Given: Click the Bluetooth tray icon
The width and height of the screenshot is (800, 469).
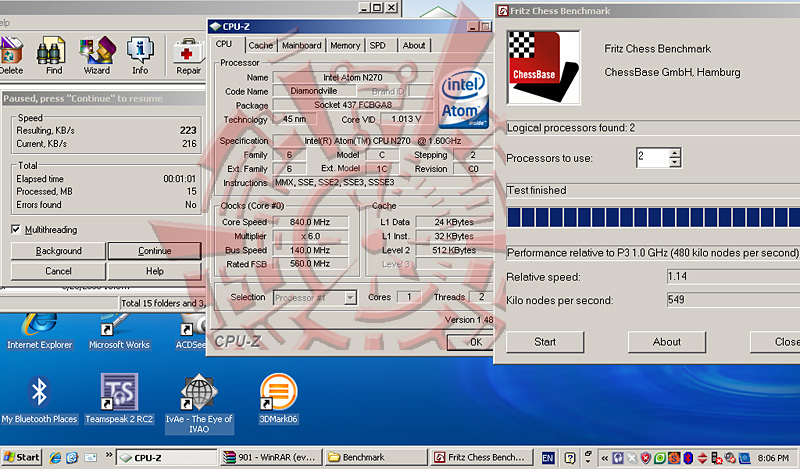Looking at the screenshot, I should (x=688, y=458).
